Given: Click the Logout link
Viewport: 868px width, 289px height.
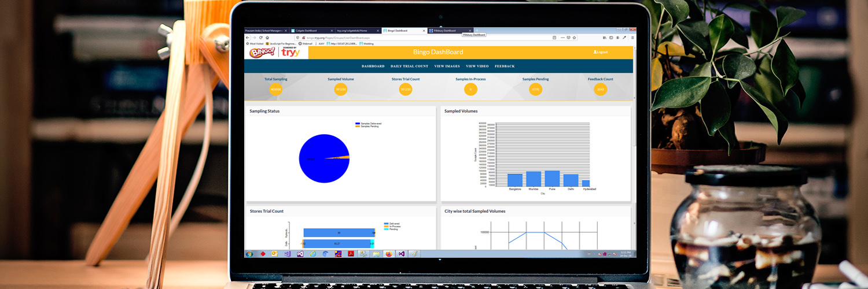Looking at the screenshot, I should [x=601, y=52].
